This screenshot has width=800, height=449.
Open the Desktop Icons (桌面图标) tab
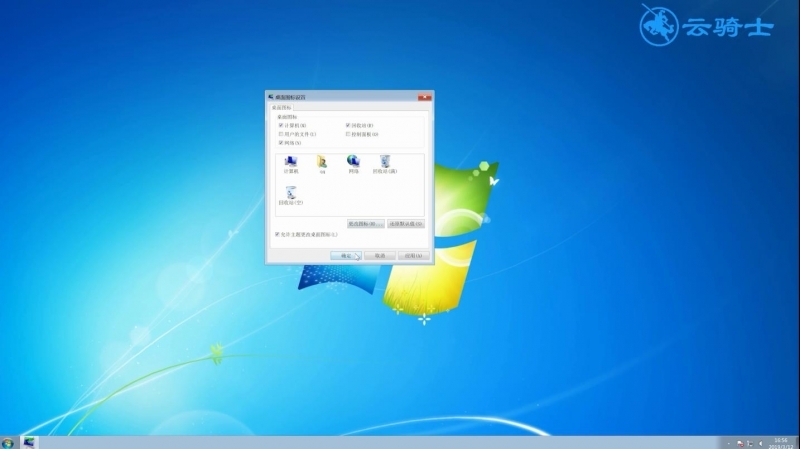click(281, 107)
